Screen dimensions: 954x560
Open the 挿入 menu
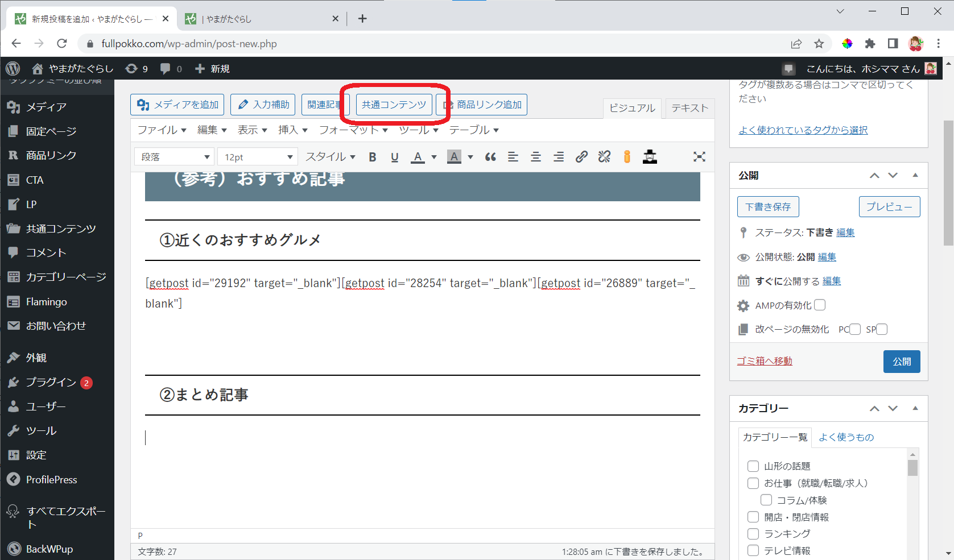pos(292,130)
